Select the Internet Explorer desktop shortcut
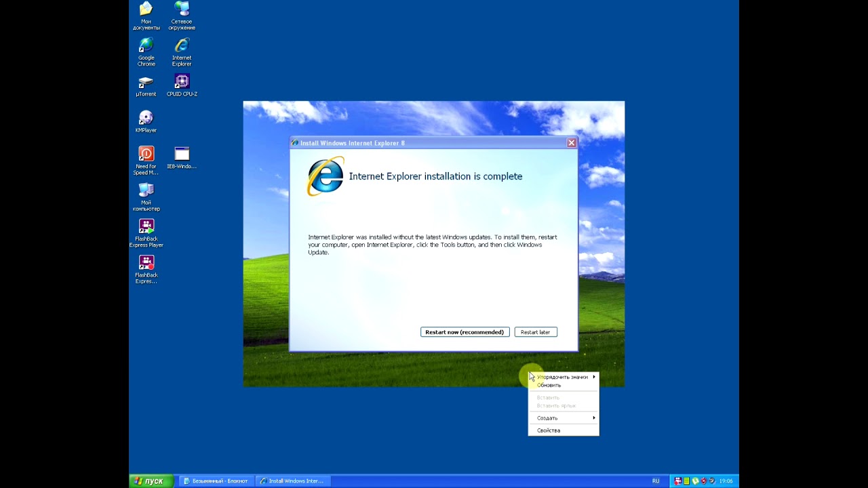This screenshot has width=868, height=488. [x=182, y=52]
